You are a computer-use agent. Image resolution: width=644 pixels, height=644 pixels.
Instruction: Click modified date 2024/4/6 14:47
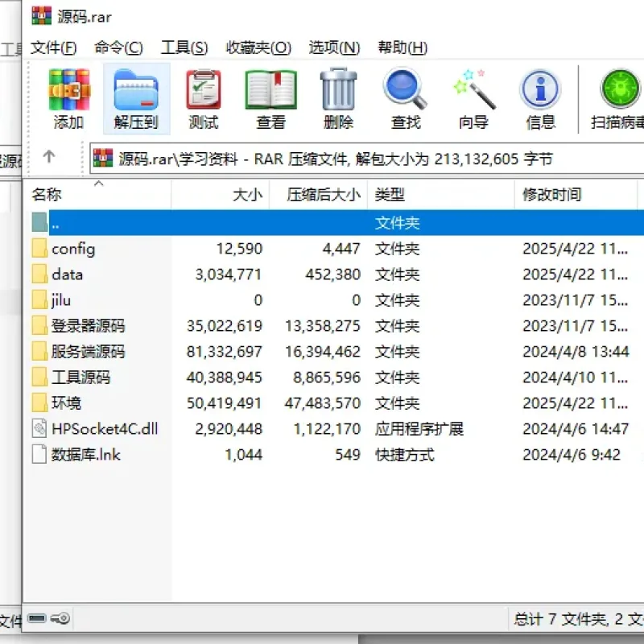[x=576, y=429]
